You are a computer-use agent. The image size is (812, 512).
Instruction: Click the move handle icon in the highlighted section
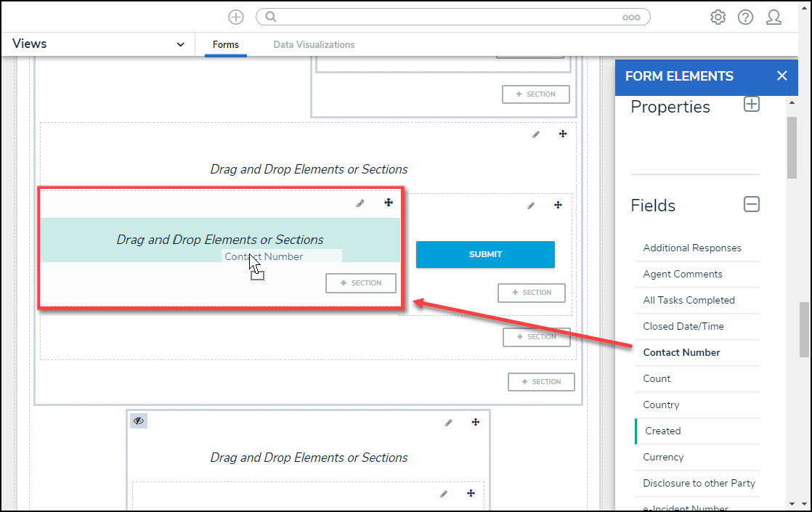point(389,203)
